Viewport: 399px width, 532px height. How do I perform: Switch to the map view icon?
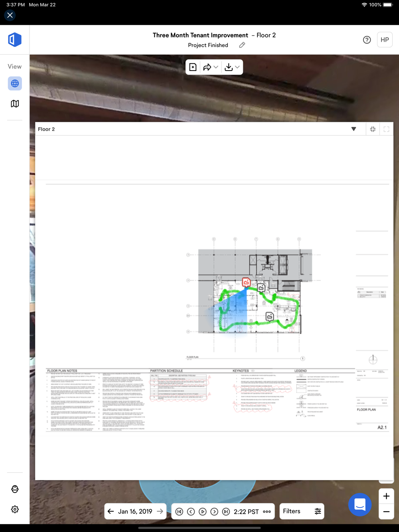coord(15,104)
